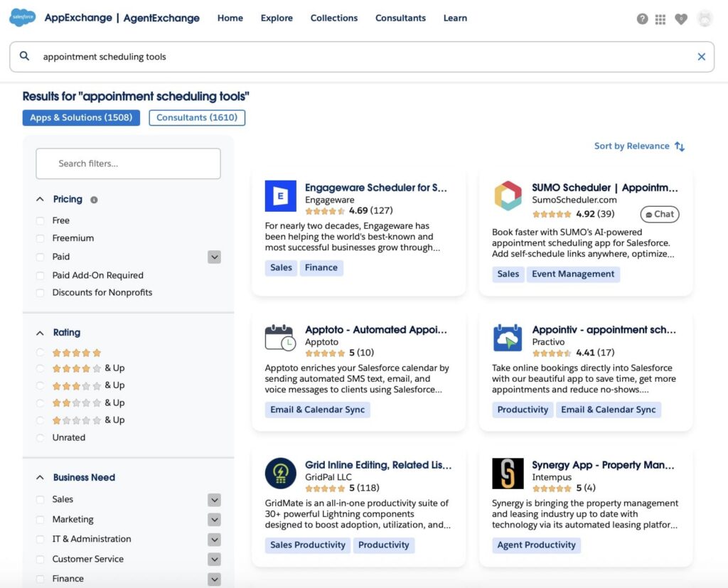Expand the Marketing business need options

[214, 519]
